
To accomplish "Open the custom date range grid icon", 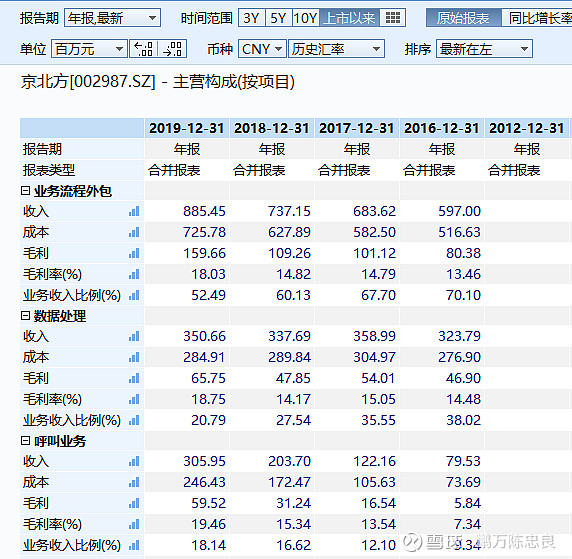I will (x=393, y=18).
